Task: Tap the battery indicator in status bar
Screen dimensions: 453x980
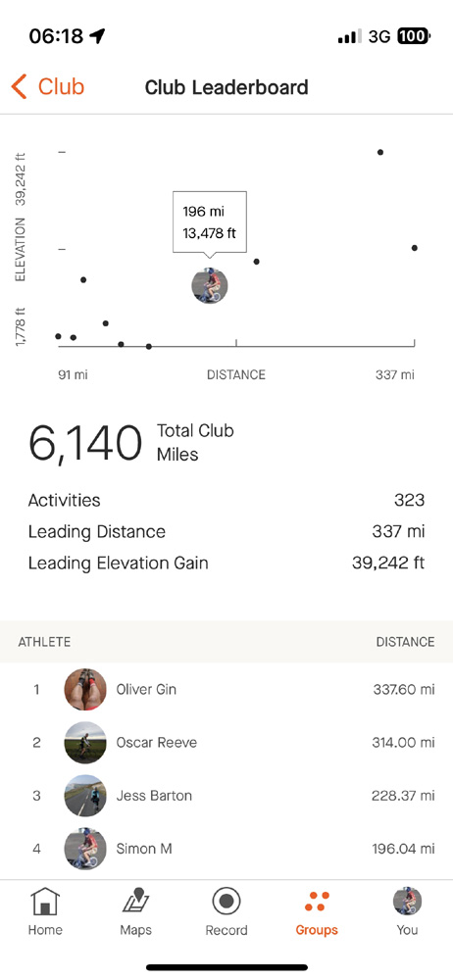Action: coord(413,36)
